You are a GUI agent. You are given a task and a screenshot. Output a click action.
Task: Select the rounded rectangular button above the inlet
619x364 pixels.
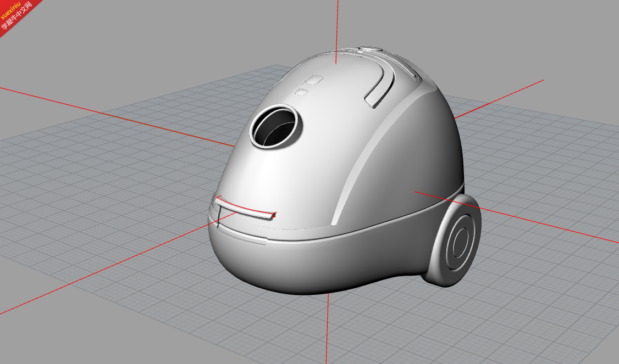[314, 79]
